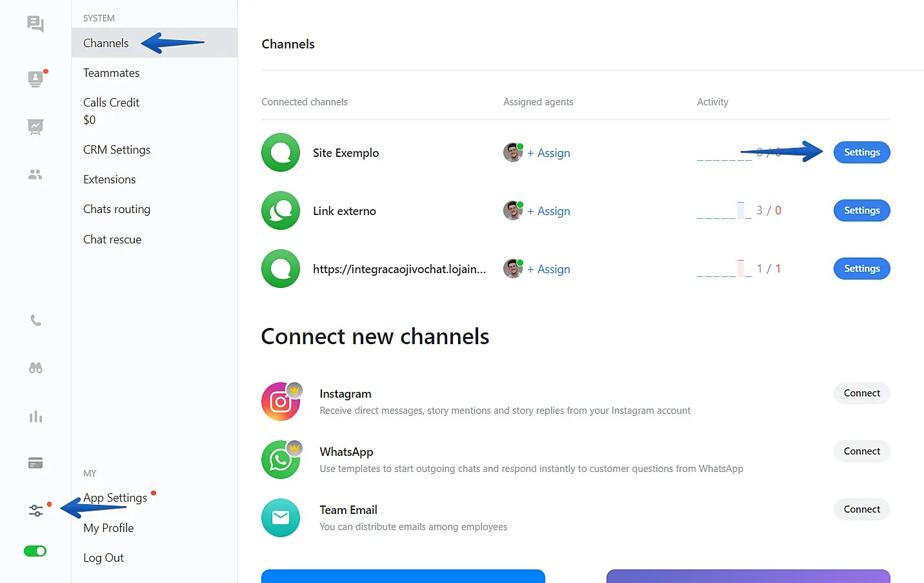Viewport: 924px width, 583px height.
Task: Select Teammates in the system menu
Action: pyautogui.click(x=111, y=73)
